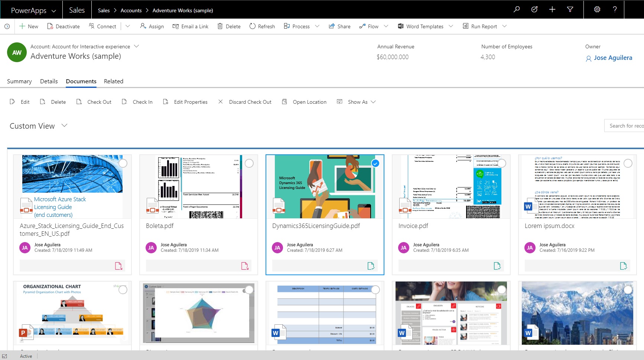Click the Azure Stack guide card file action icon
Viewport: 644px width, 360px height.
point(118,266)
